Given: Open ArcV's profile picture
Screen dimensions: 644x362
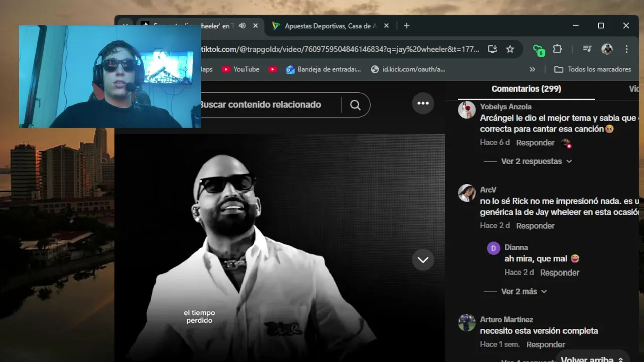Looking at the screenshot, I should click(x=467, y=193).
